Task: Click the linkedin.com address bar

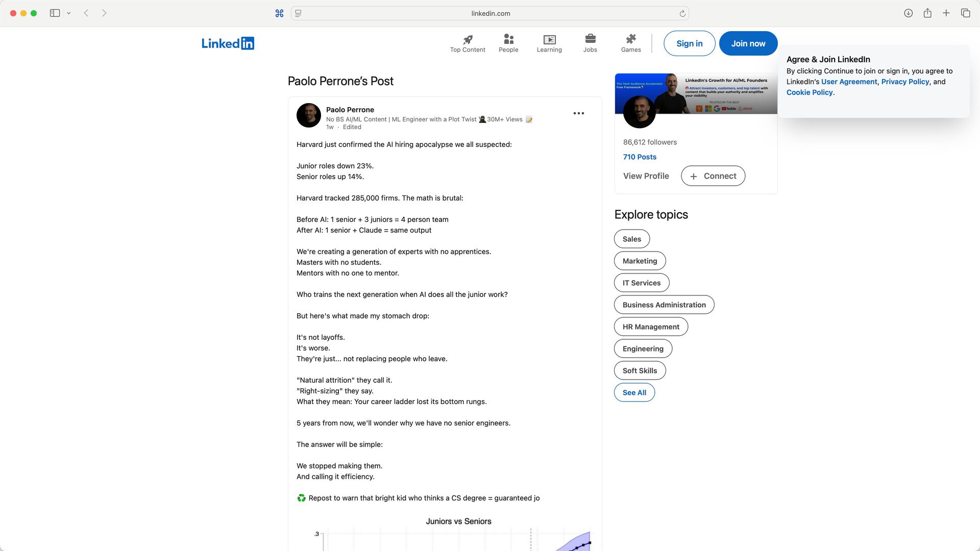Action: [490, 14]
